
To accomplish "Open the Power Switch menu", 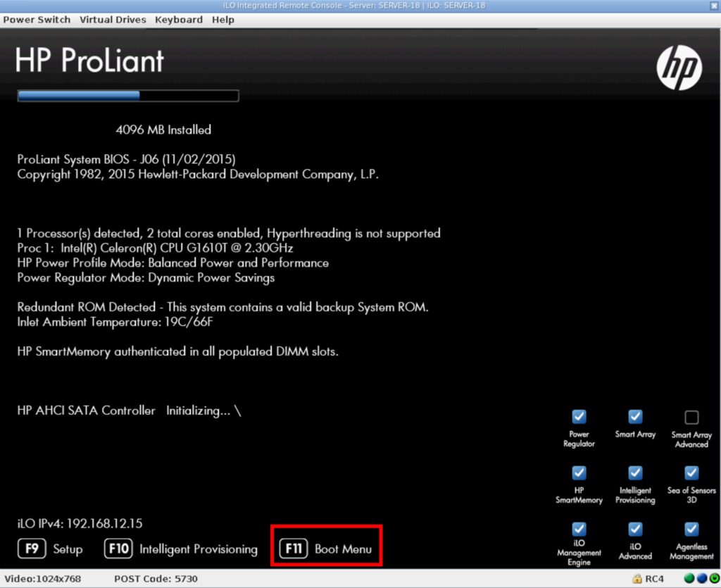I will [37, 20].
